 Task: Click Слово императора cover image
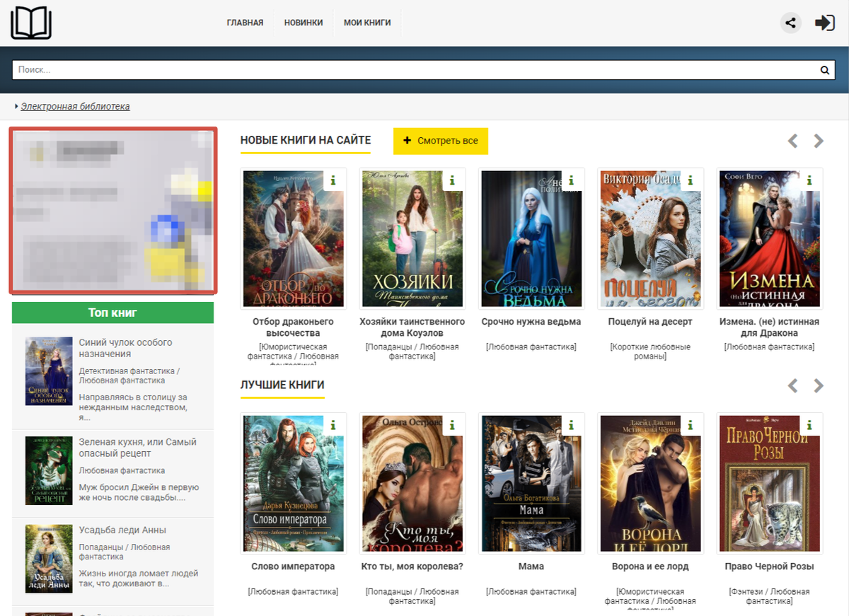pyautogui.click(x=294, y=483)
